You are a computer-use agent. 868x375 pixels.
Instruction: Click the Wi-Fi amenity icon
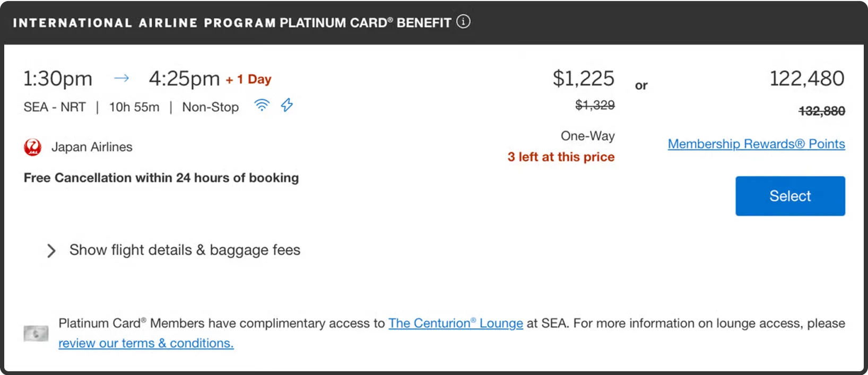(x=262, y=105)
